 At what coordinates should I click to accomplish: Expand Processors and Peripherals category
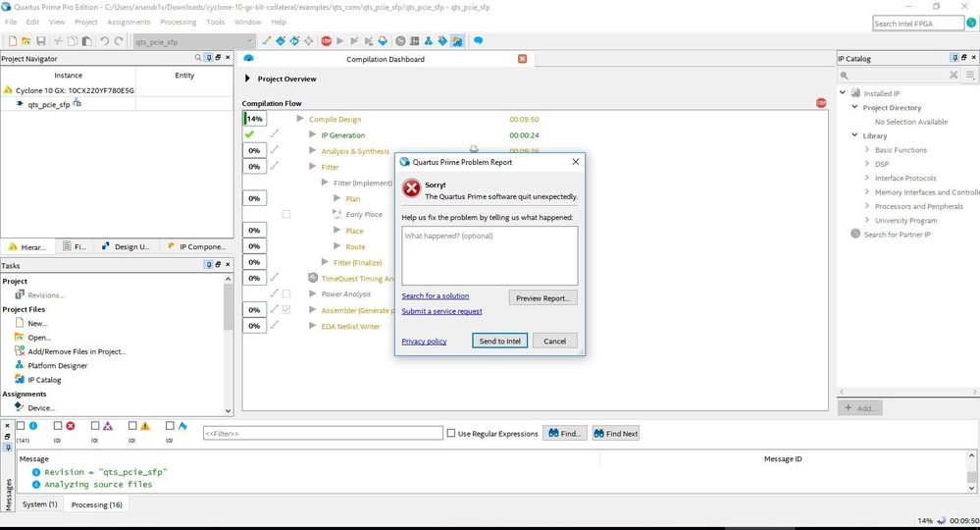pyautogui.click(x=867, y=206)
